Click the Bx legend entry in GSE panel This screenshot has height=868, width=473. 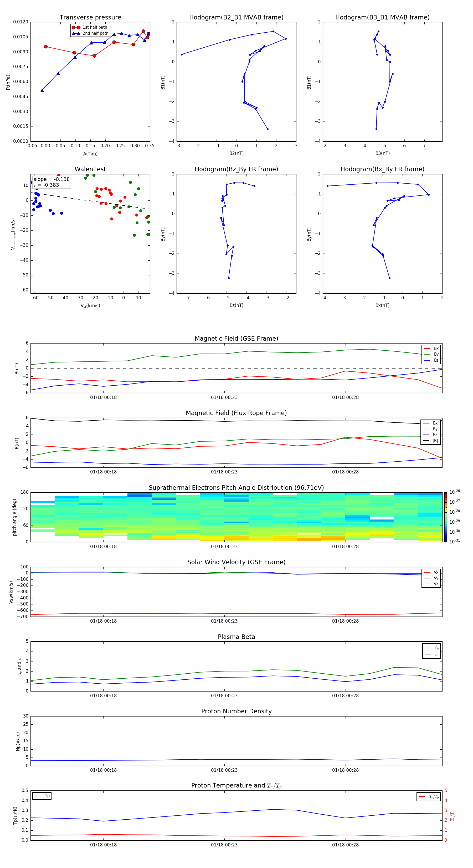point(431,349)
